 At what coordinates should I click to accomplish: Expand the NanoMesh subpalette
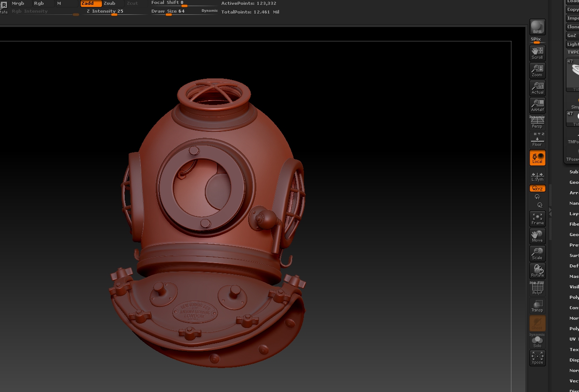tap(574, 203)
